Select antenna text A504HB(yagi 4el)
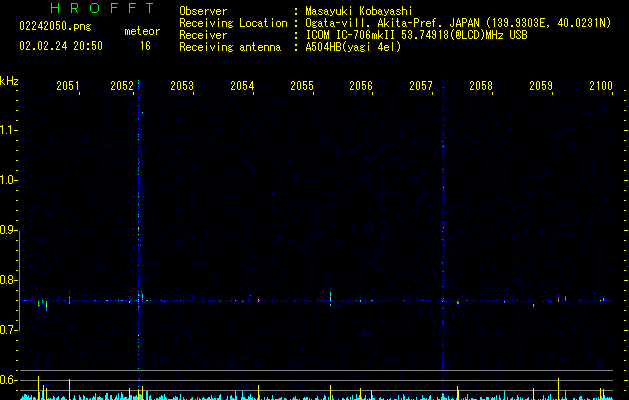 click(353, 47)
